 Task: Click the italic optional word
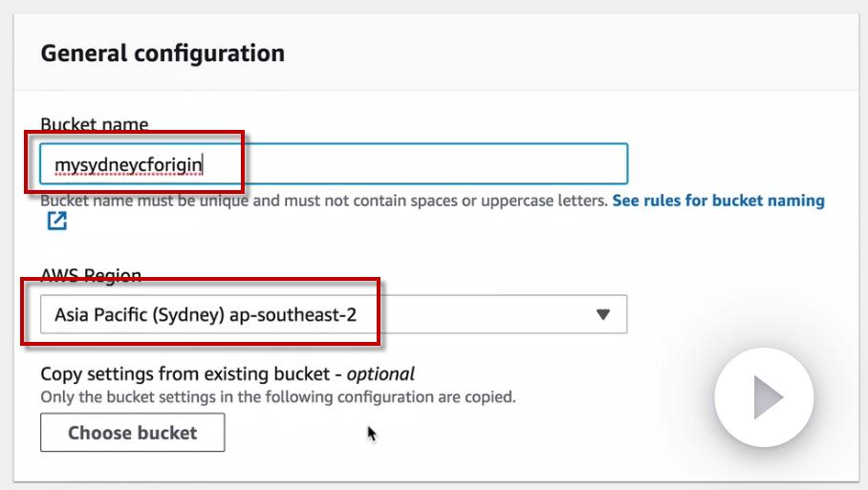(380, 373)
